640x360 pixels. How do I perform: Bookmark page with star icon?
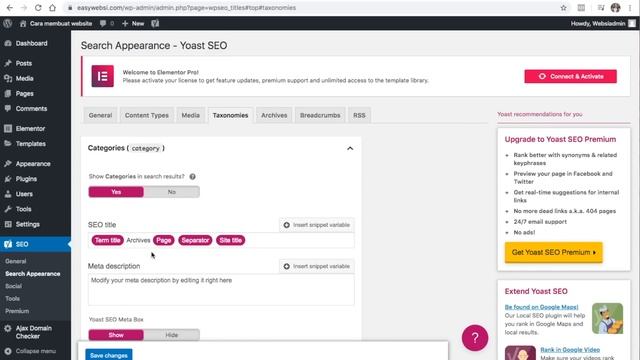click(563, 8)
